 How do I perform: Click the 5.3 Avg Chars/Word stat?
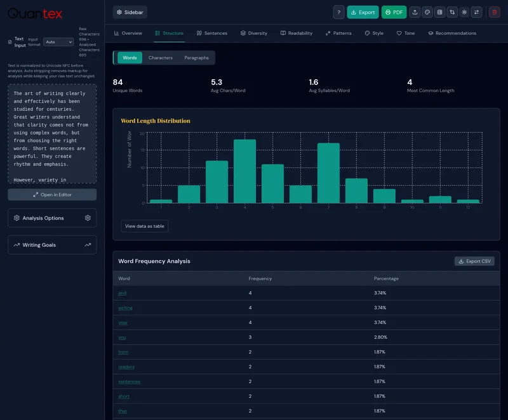[x=228, y=86]
